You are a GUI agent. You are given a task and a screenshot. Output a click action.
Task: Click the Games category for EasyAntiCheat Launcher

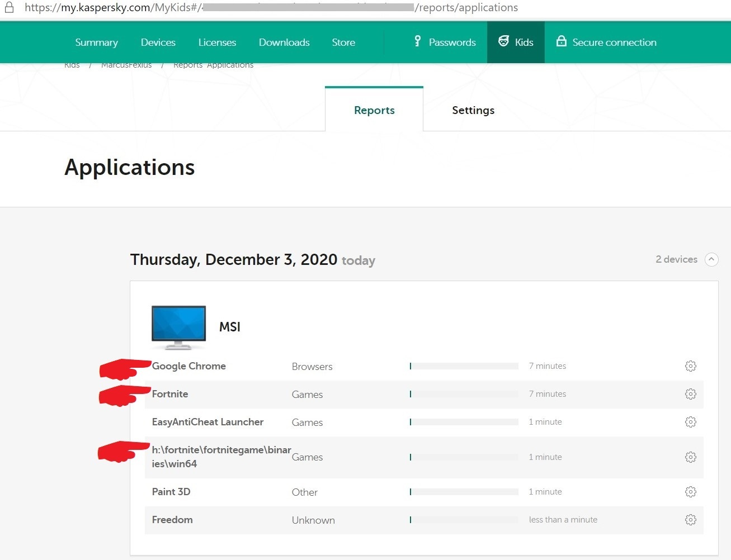307,423
